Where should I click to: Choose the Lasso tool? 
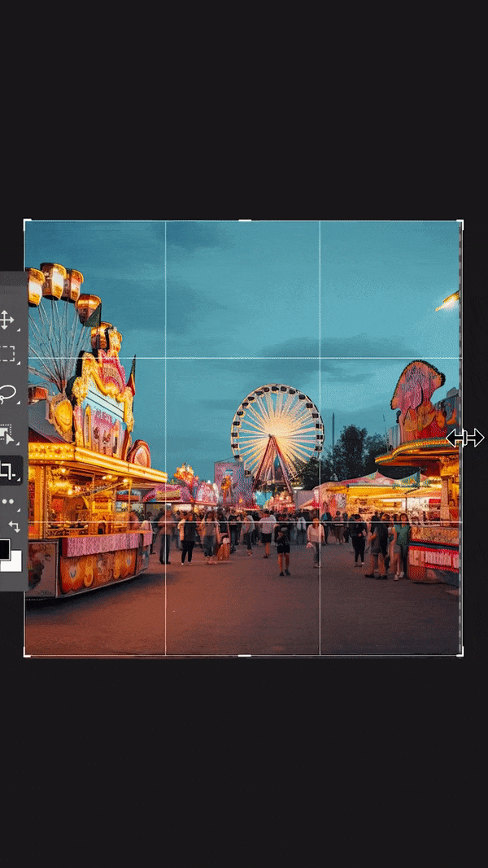7,394
